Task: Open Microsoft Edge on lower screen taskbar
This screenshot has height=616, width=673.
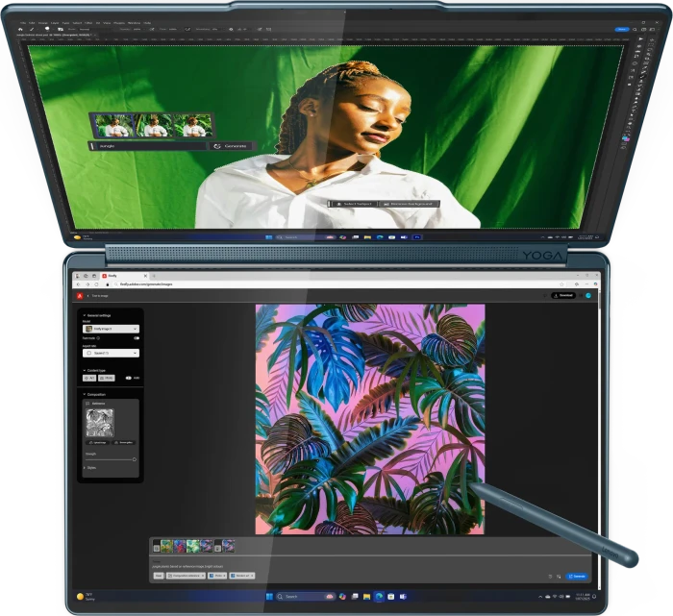Action: tap(379, 596)
